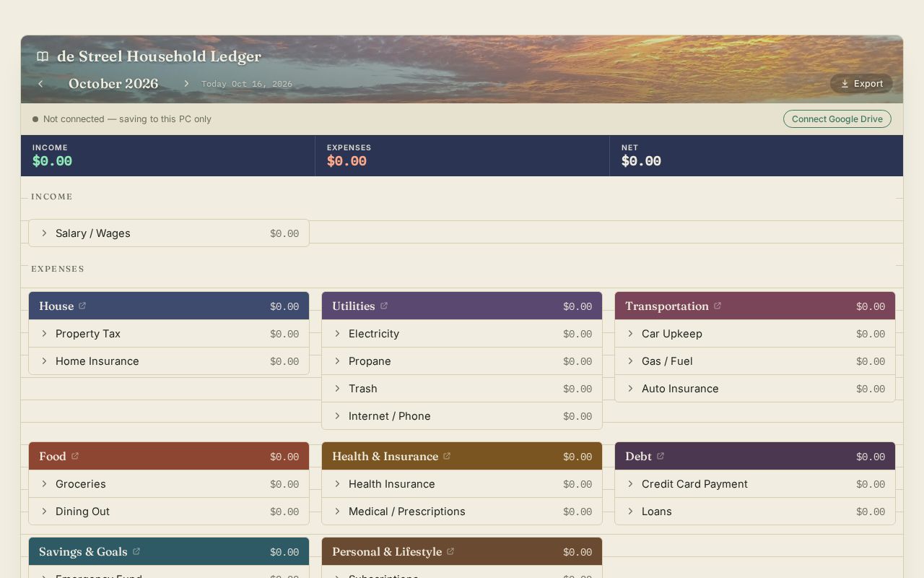Click the Personal & Lifestyle header title

387,552
